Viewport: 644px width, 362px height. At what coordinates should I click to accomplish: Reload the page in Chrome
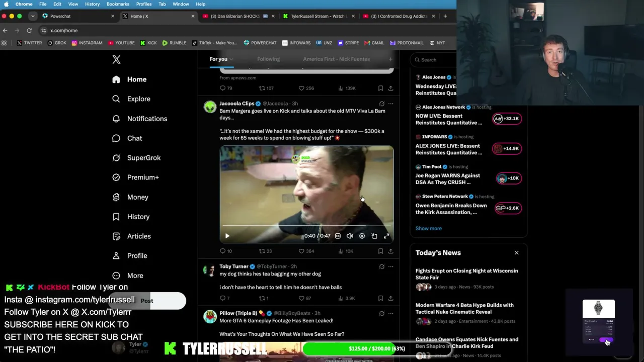(x=29, y=31)
